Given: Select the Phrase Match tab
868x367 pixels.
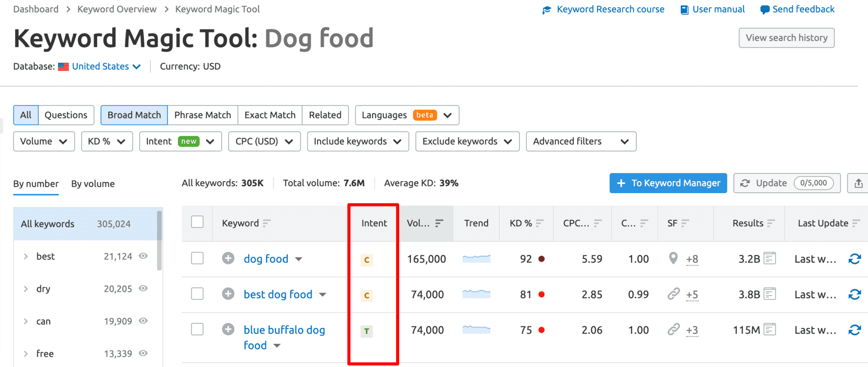Looking at the screenshot, I should point(203,115).
